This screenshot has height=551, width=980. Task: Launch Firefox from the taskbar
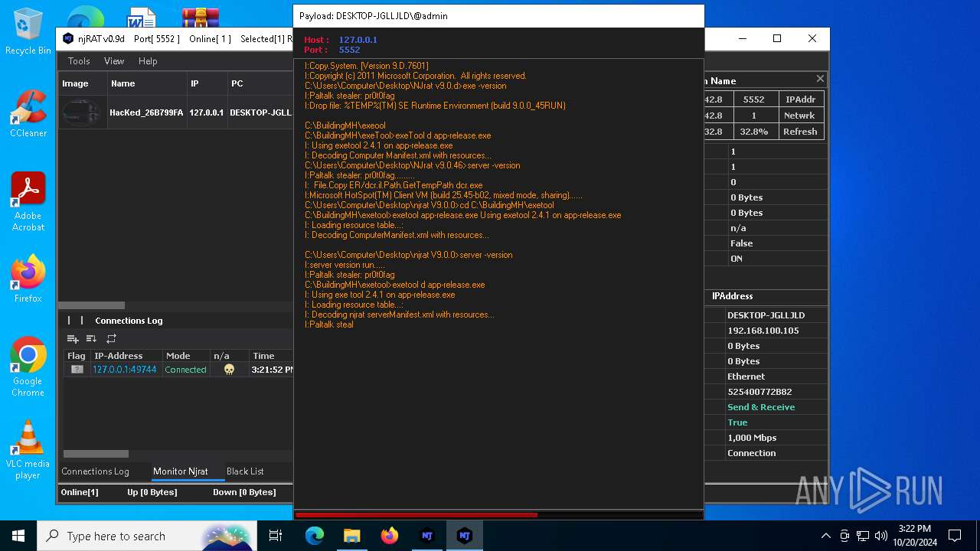[x=389, y=536]
